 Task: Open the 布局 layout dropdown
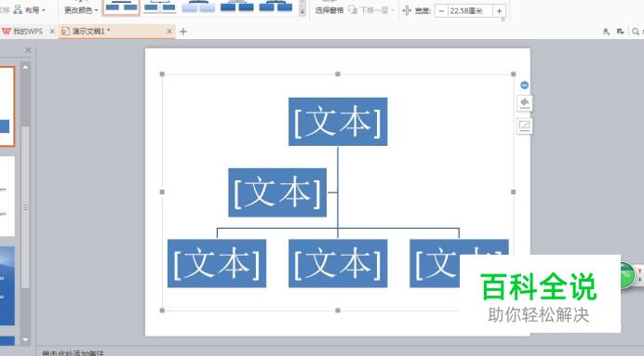coord(29,9)
